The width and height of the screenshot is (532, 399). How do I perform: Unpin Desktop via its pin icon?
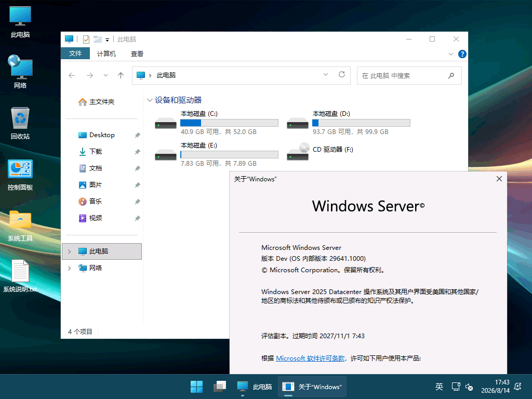(137, 135)
